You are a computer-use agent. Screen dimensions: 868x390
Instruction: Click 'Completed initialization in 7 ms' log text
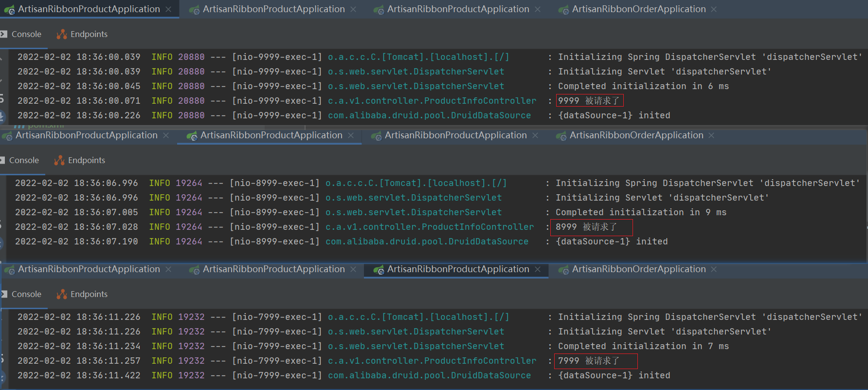click(643, 346)
